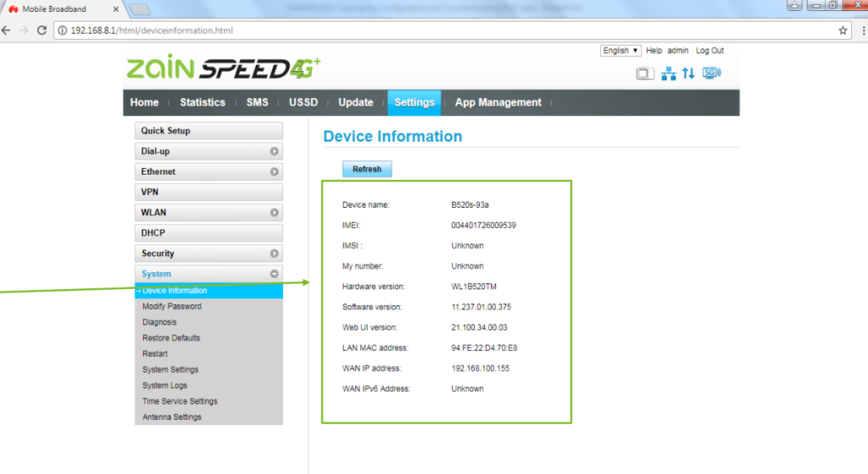Click the IMEI value 004401726009539
The image size is (868, 474).
[x=483, y=226]
